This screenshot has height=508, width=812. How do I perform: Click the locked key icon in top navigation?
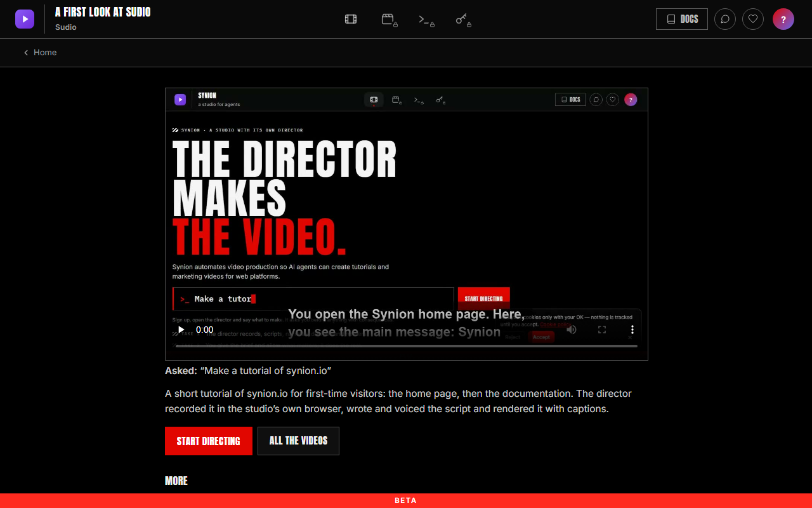463,20
